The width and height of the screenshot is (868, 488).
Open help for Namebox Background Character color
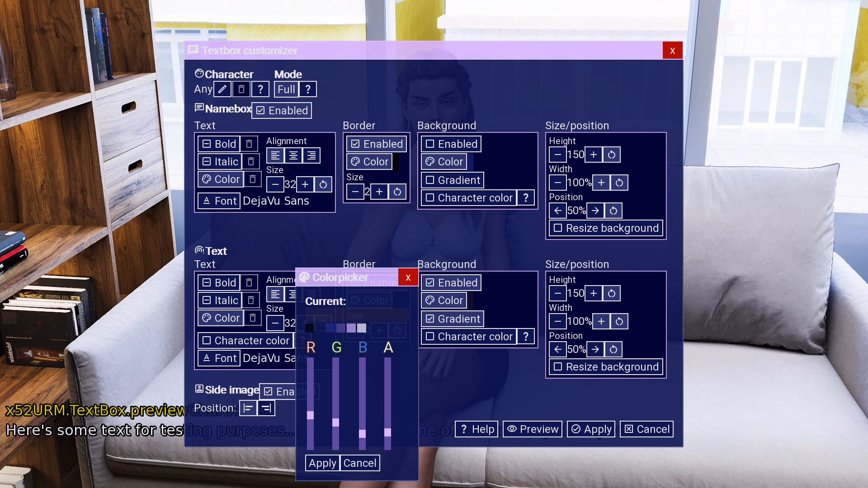click(526, 198)
